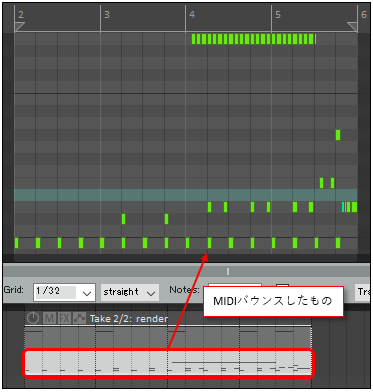
Task: Open the take envelope icon
Action: 79,318
